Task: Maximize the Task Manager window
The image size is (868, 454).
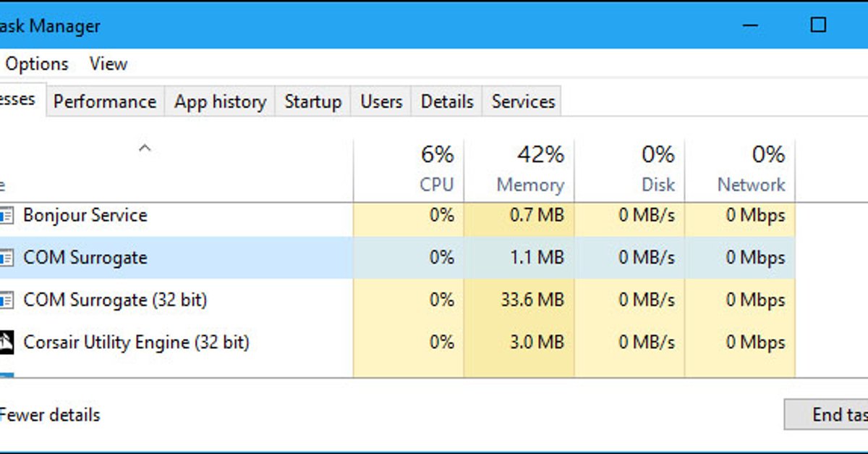Action: [818, 25]
